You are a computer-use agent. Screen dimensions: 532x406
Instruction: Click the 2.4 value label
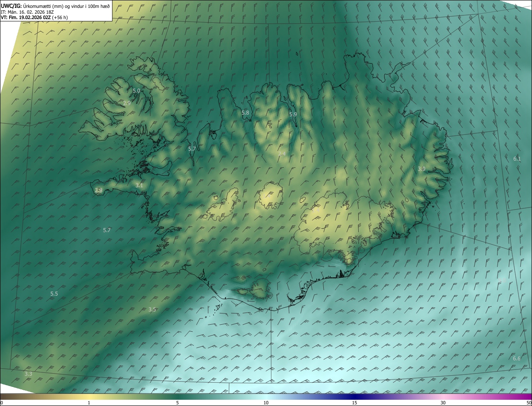(282, 154)
